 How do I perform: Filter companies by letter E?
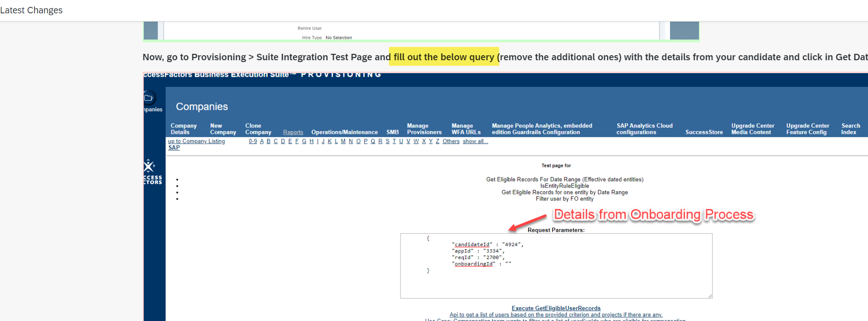tap(290, 141)
